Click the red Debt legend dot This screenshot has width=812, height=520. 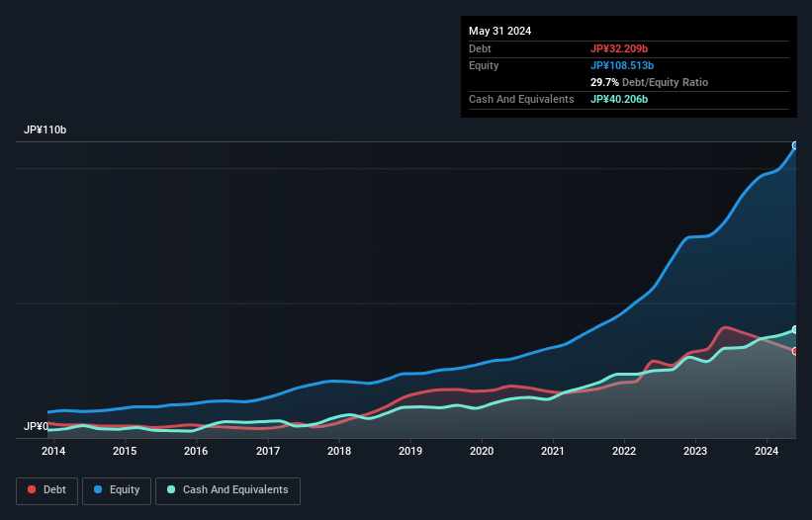coord(32,489)
